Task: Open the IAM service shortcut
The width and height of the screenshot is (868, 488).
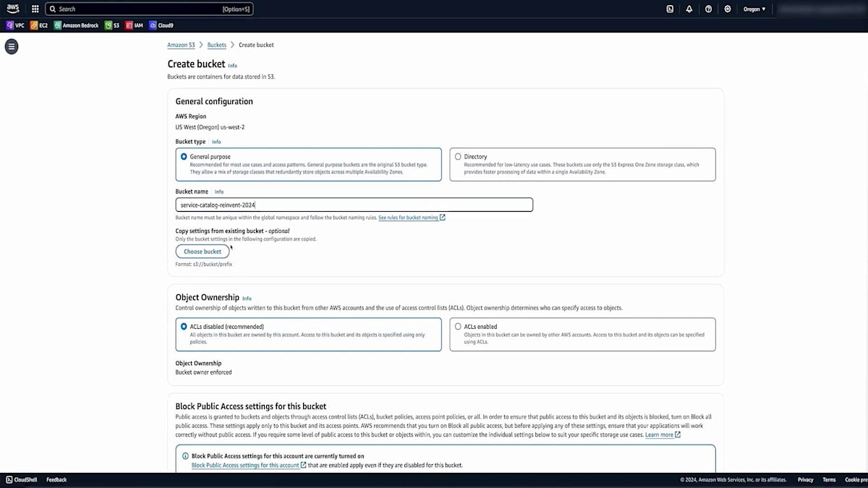Action: [135, 25]
